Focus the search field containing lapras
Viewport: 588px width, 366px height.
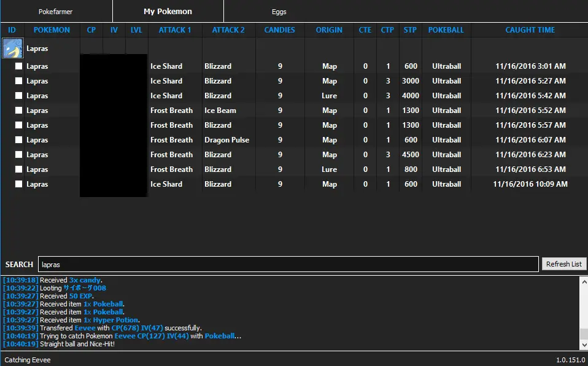click(x=288, y=264)
